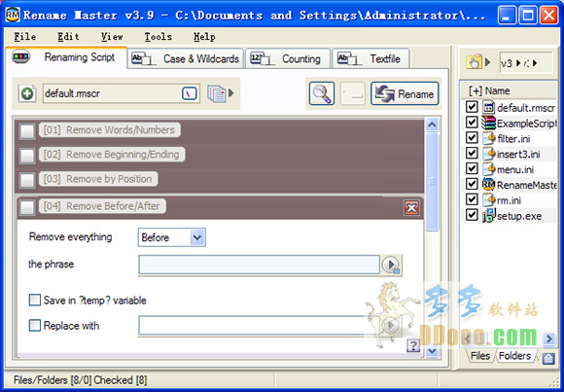Open the File menu

coord(25,37)
